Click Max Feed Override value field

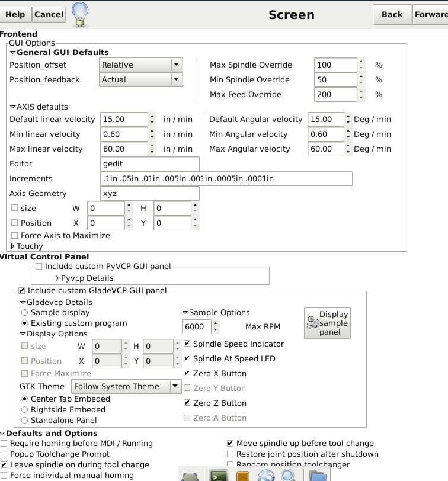[335, 94]
